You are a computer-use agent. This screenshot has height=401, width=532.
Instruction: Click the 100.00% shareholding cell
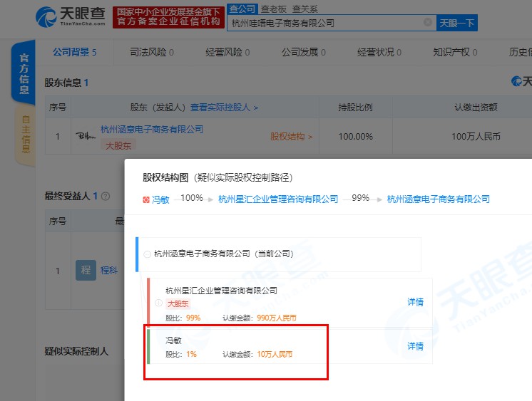(x=356, y=137)
